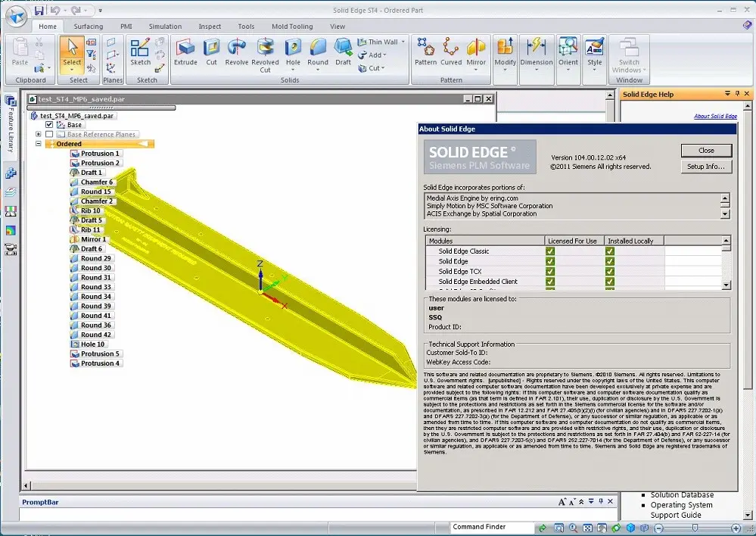The height and width of the screenshot is (536, 756).
Task: Expand the Base Reference Planes node
Action: click(39, 134)
